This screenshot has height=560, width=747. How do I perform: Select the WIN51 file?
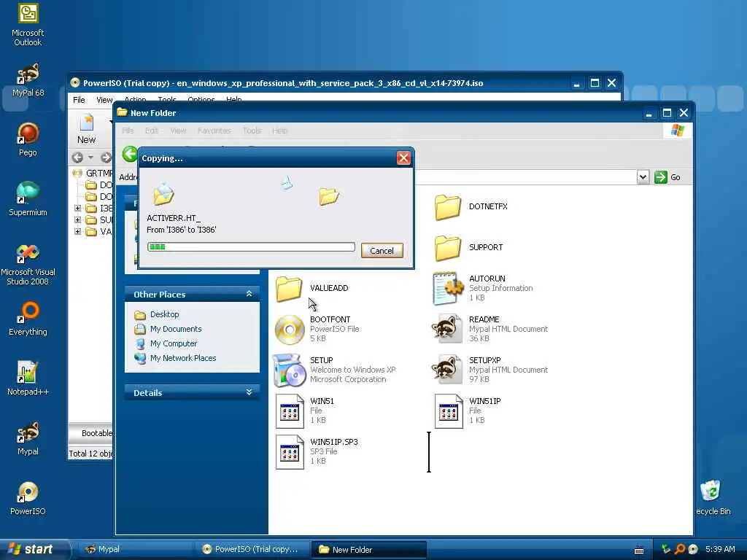305,411
